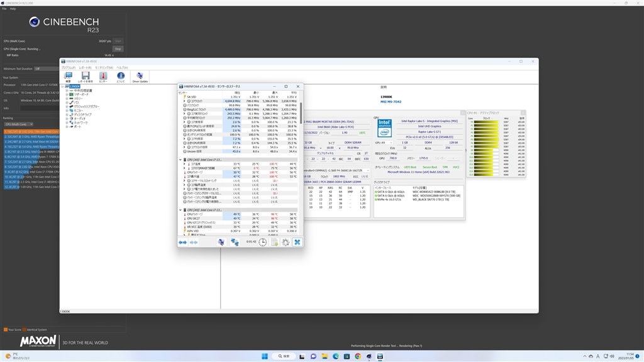Screen dimensions: 644x362
Task: Select the 32C/64T AMD Ryzen Threadripper ranking entry
Action: pos(31,136)
